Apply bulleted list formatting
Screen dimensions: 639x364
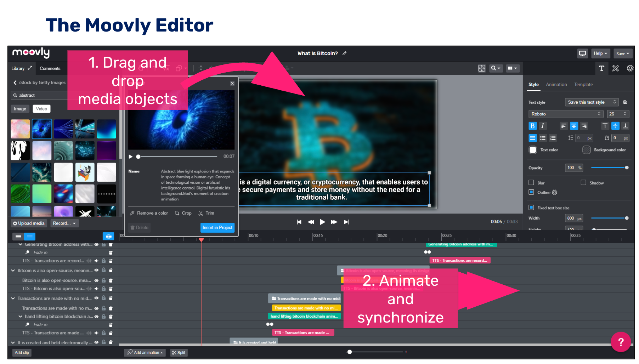click(x=543, y=138)
